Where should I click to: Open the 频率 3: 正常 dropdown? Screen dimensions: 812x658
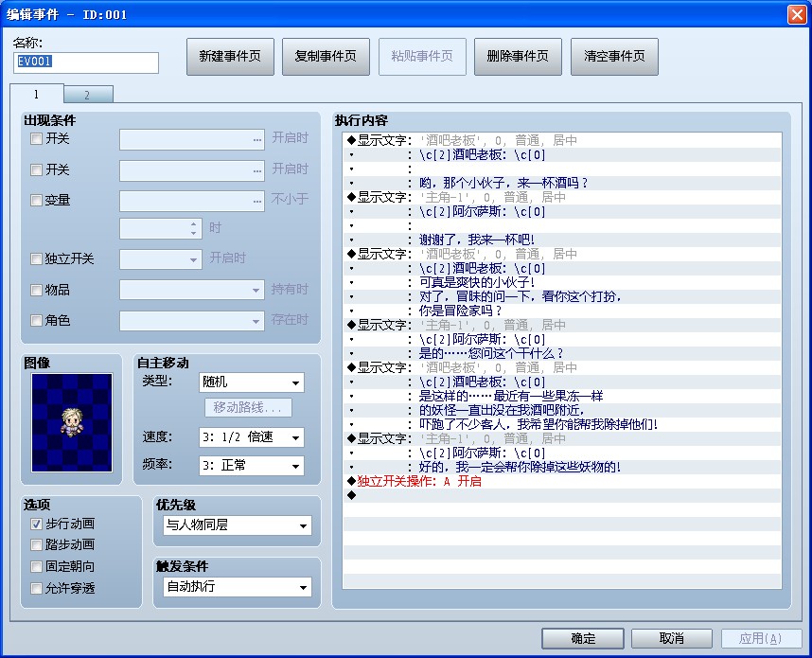252,466
